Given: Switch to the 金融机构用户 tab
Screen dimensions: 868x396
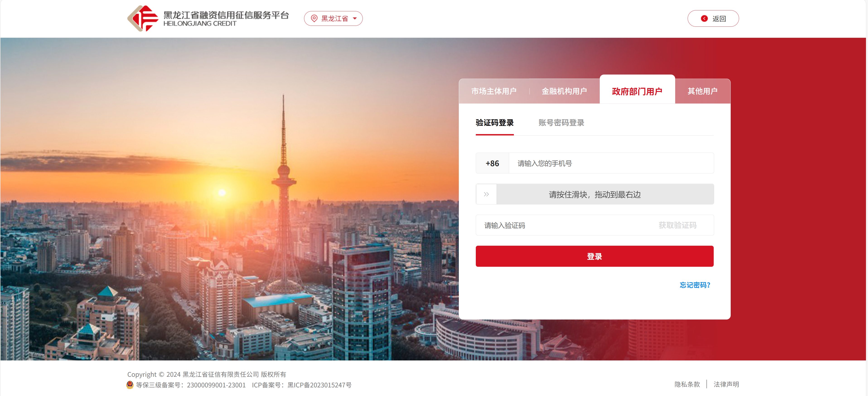Looking at the screenshot, I should click(564, 91).
